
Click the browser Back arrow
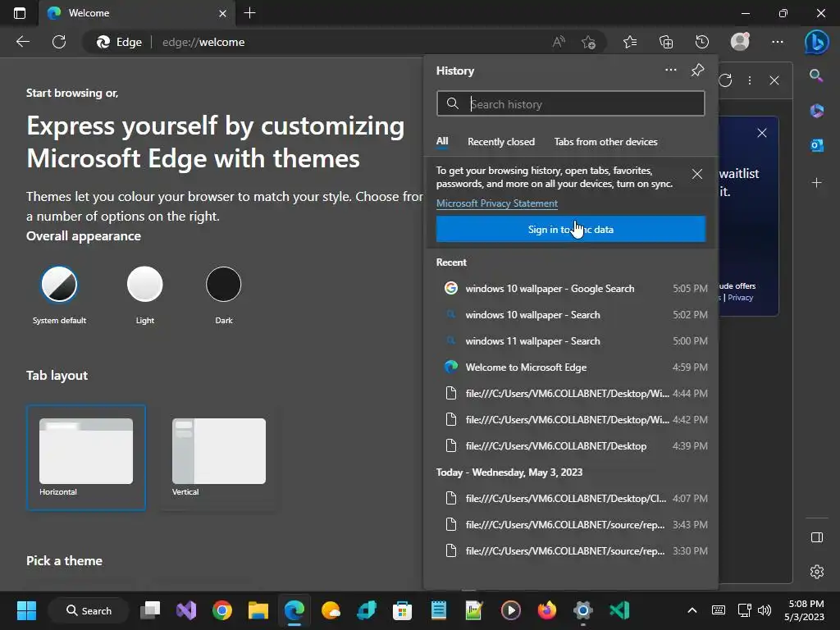point(23,42)
